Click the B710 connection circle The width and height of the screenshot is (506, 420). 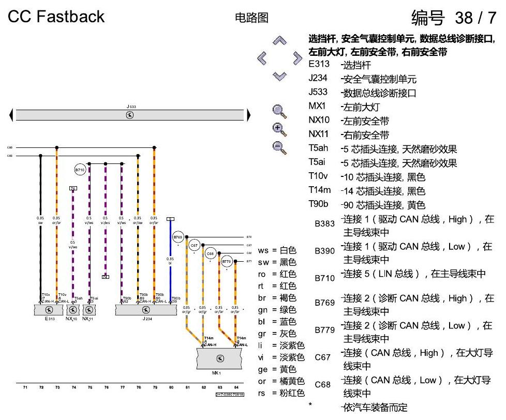(x=80, y=170)
